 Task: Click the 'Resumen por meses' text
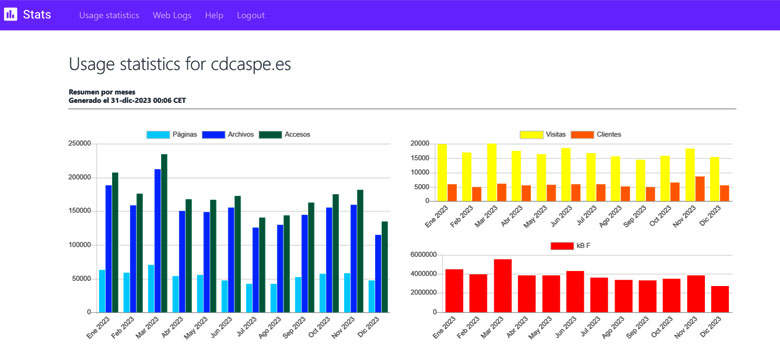[x=102, y=92]
